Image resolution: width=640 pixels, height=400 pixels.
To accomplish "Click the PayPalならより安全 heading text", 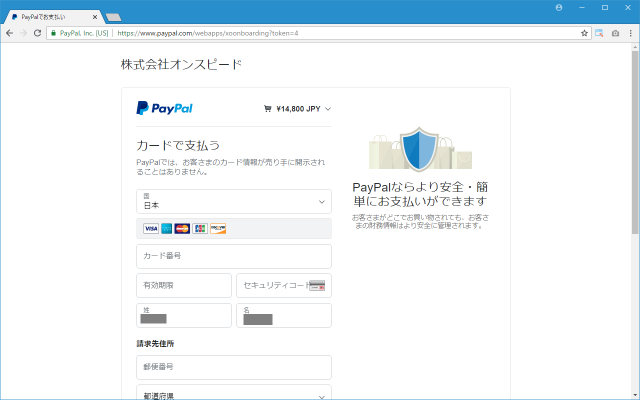I will pos(420,194).
